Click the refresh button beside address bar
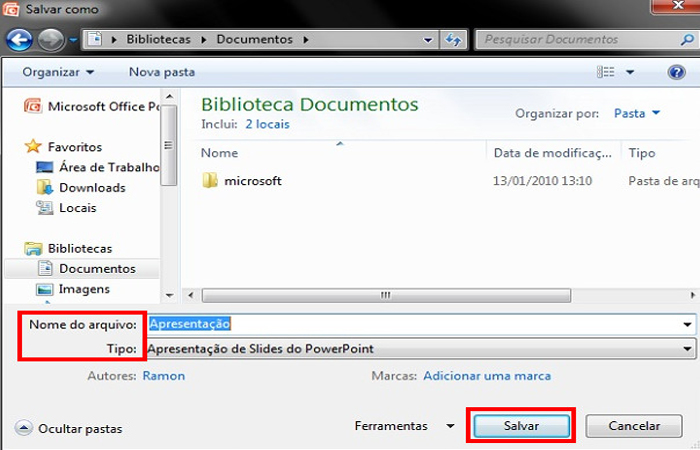The image size is (700, 450). coord(454,40)
